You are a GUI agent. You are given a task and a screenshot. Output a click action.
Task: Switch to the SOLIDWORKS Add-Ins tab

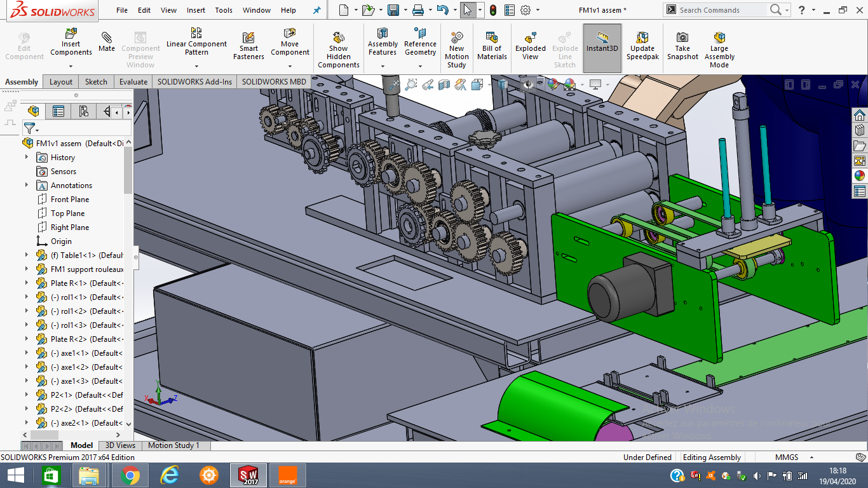[194, 81]
